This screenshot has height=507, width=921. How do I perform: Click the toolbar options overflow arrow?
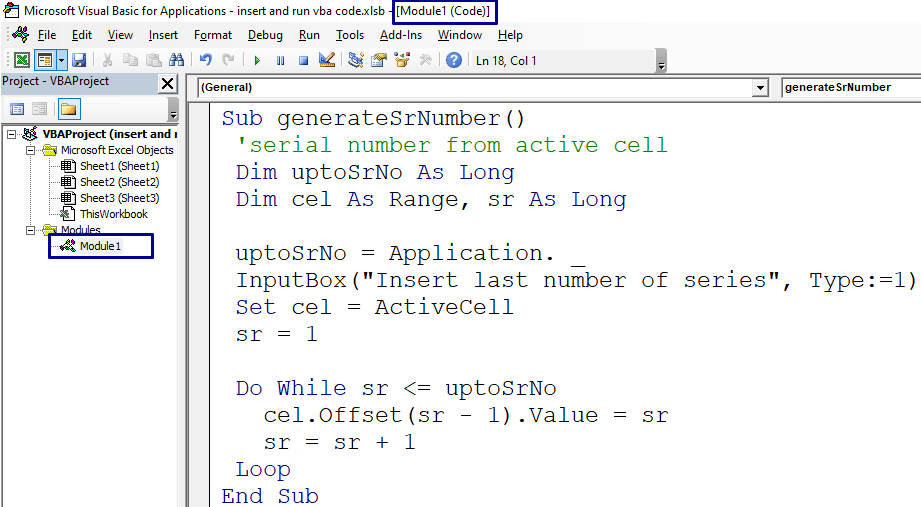661,61
